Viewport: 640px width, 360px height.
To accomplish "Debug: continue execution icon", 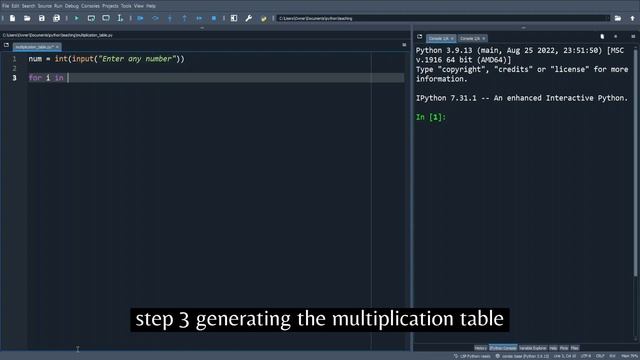I will (199, 18).
